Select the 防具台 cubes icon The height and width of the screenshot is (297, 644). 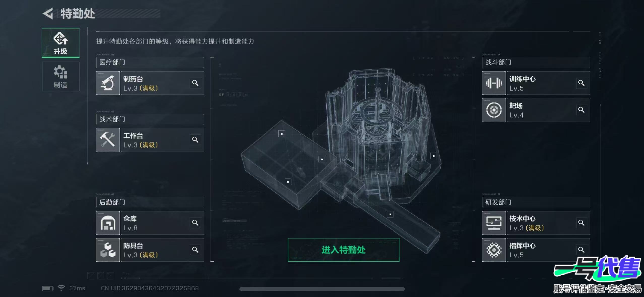pyautogui.click(x=108, y=250)
